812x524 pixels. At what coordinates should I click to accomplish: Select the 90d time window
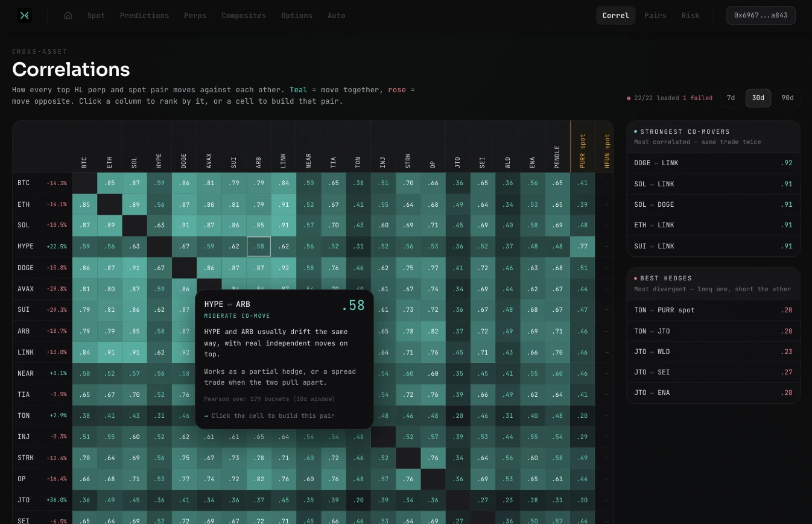[787, 98]
